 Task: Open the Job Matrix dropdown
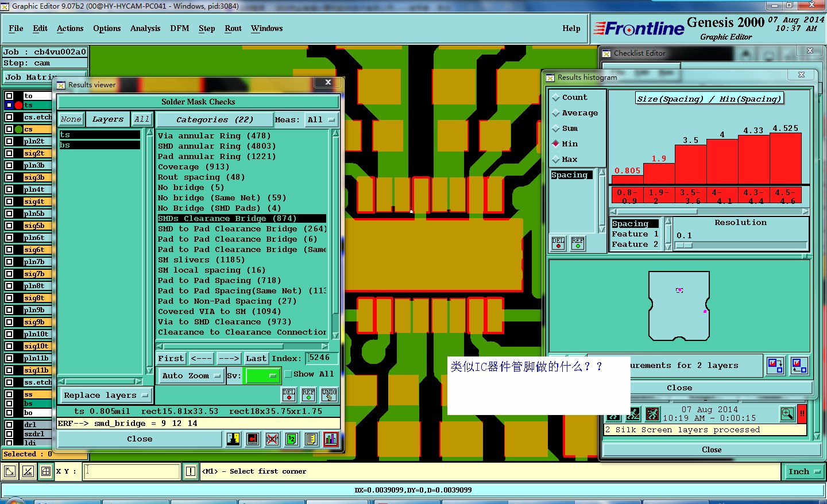pyautogui.click(x=45, y=77)
